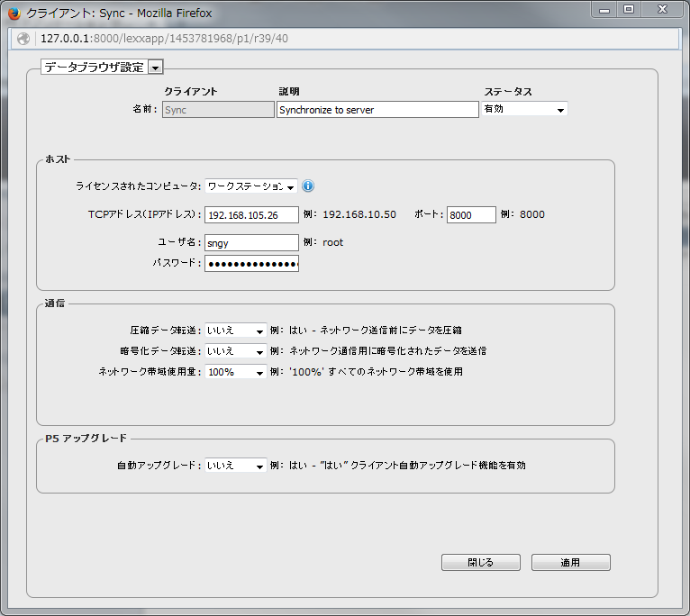Click the 説明 field containing Synchronize to server
Viewport: 690px width, 616px height.
[377, 110]
